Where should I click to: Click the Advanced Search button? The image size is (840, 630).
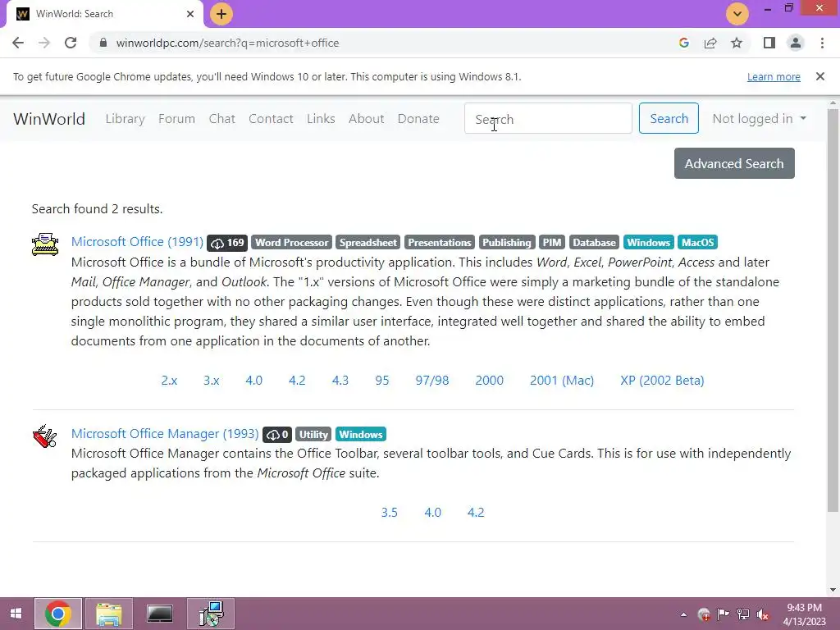[x=734, y=163]
